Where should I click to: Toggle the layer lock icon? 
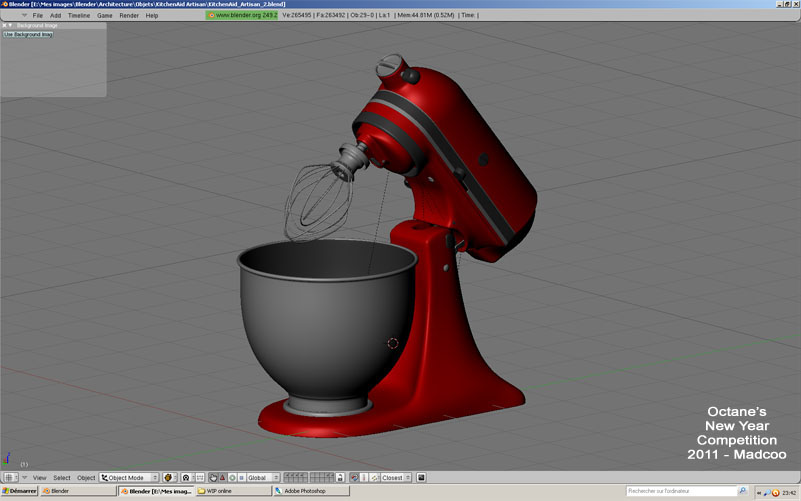[340, 478]
